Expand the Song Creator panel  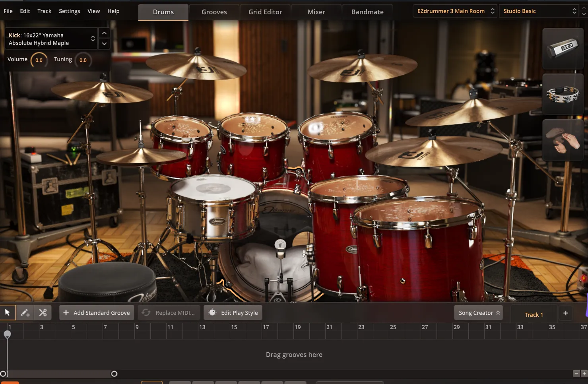pyautogui.click(x=478, y=312)
